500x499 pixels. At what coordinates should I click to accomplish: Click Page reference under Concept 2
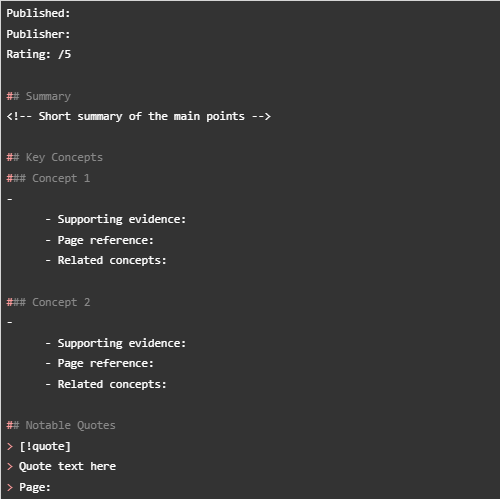[x=100, y=363]
